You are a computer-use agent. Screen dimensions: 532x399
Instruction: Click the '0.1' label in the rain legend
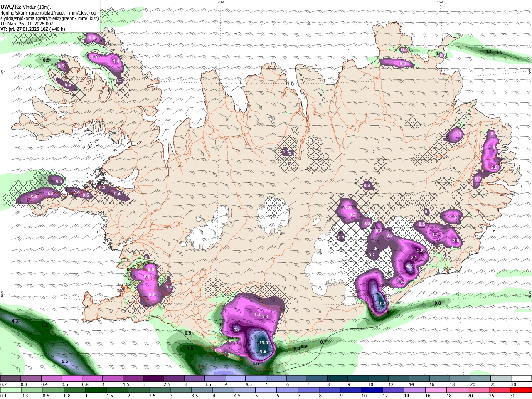pyautogui.click(x=3, y=396)
